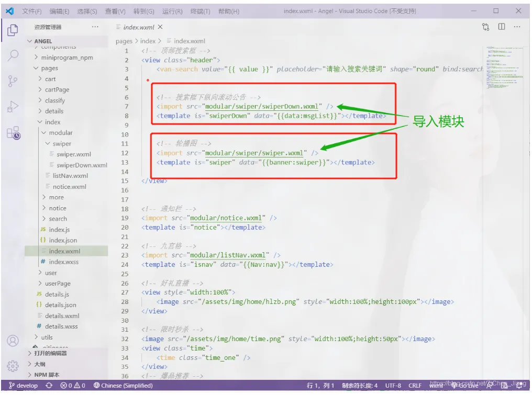The image size is (532, 395).
Task: Change 制表符长度: 4 indentation setting
Action: [360, 386]
